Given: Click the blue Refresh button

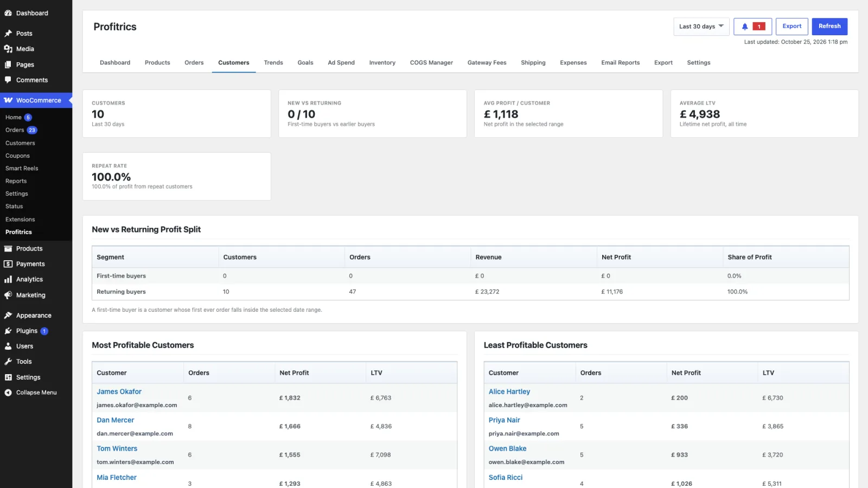Looking at the screenshot, I should coord(829,27).
